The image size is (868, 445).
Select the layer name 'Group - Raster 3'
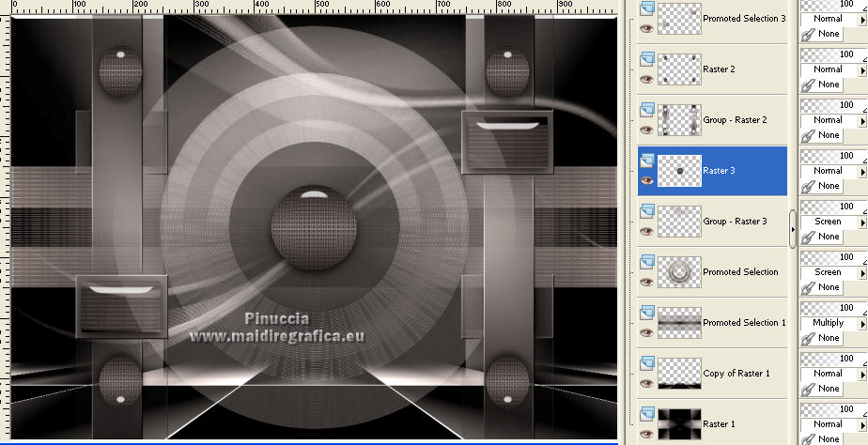[736, 222]
